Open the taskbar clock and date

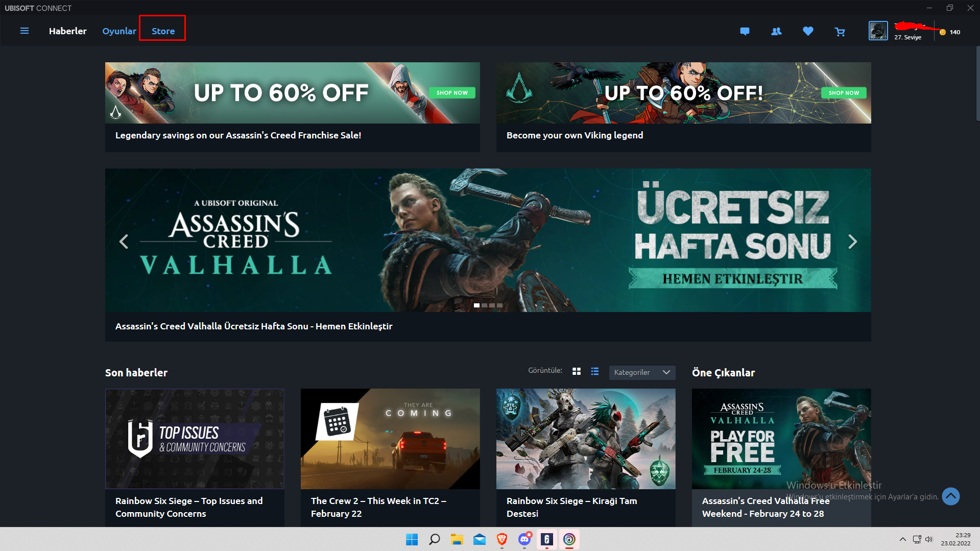pos(955,539)
